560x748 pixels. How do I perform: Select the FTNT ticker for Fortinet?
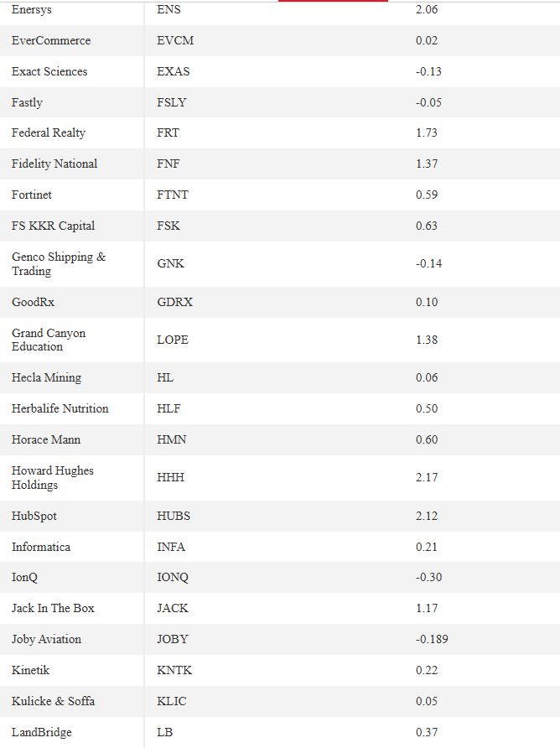(x=172, y=195)
